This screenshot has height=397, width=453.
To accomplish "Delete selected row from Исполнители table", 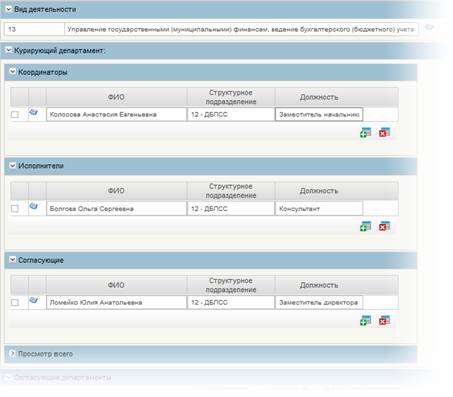I will tap(384, 227).
